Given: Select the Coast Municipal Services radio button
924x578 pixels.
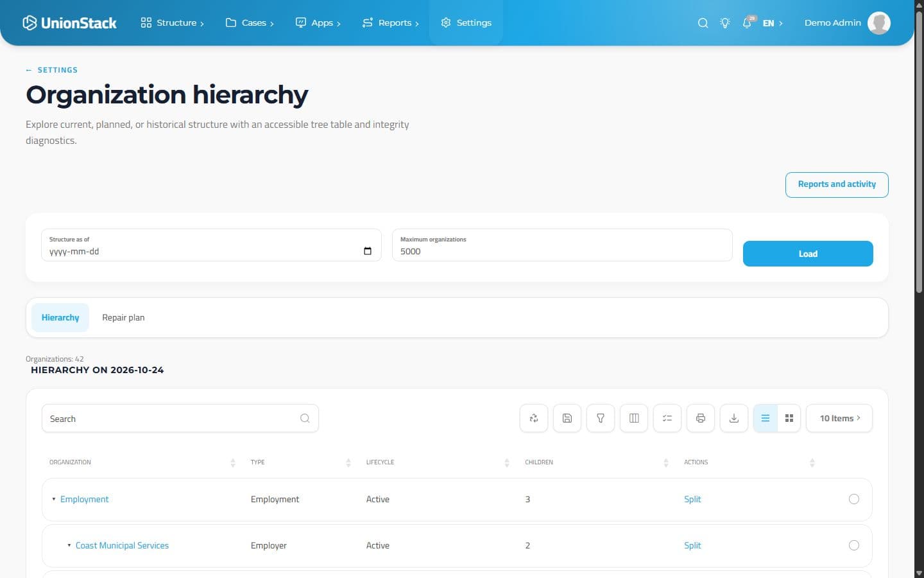Looking at the screenshot, I should [x=854, y=545].
